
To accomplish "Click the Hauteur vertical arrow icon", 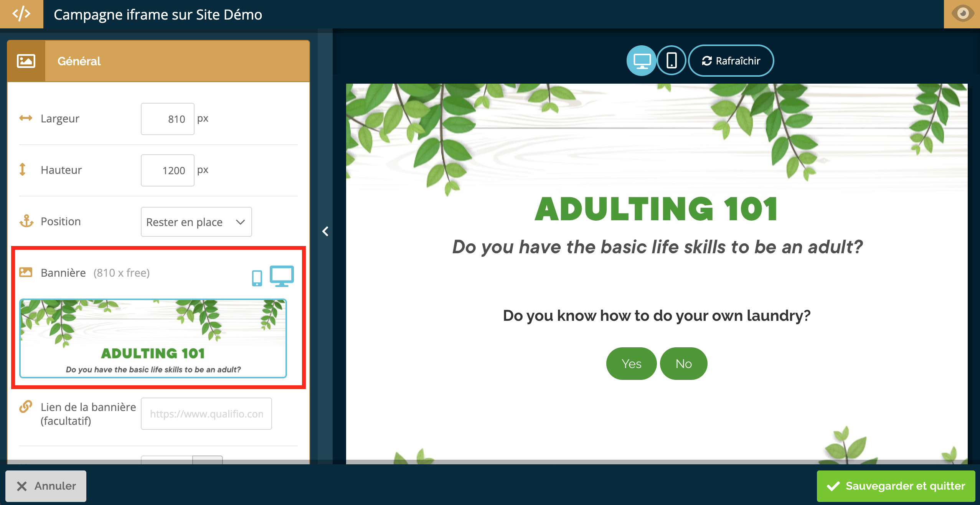I will (x=23, y=169).
